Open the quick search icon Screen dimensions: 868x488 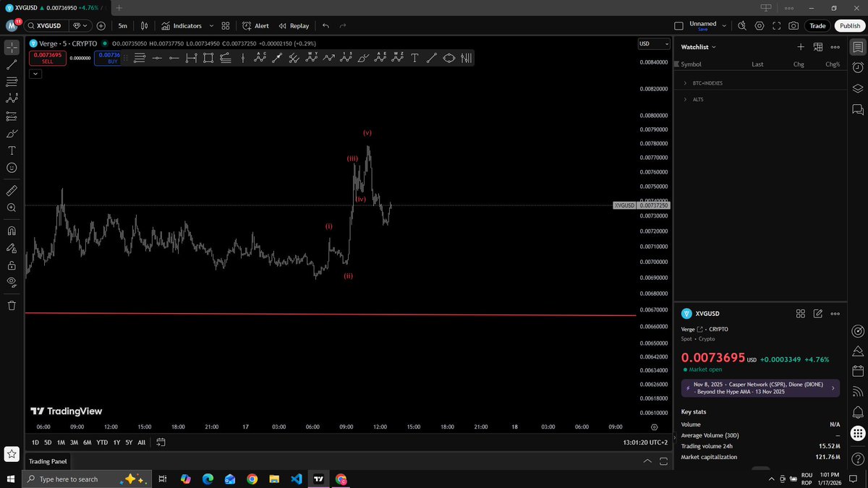(741, 25)
